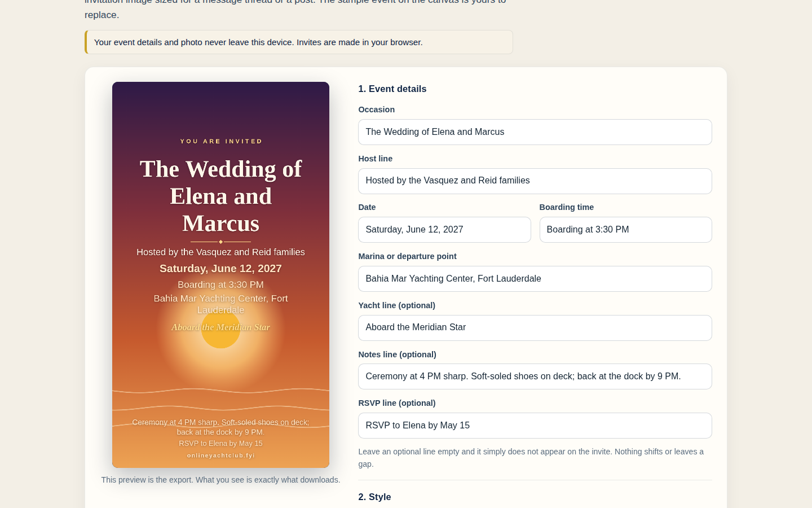
Task: Click the 'Leave an optional line empty' hint
Action: [531, 458]
